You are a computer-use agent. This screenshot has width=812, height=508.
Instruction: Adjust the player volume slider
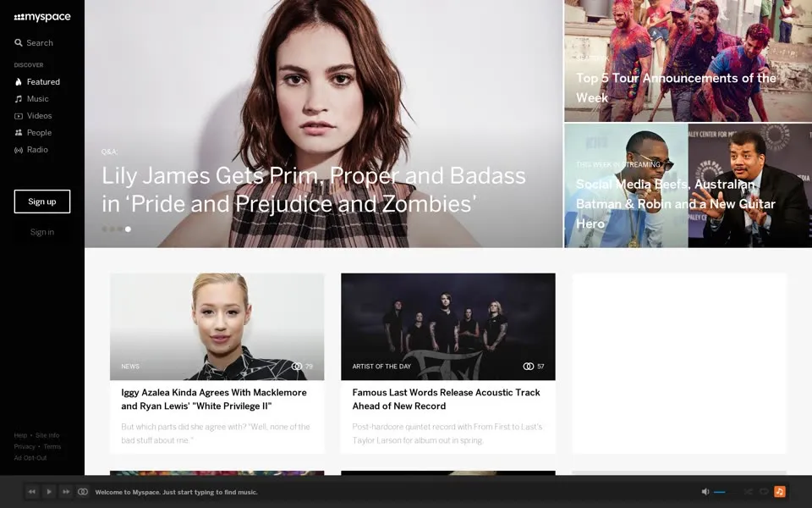coord(726,492)
